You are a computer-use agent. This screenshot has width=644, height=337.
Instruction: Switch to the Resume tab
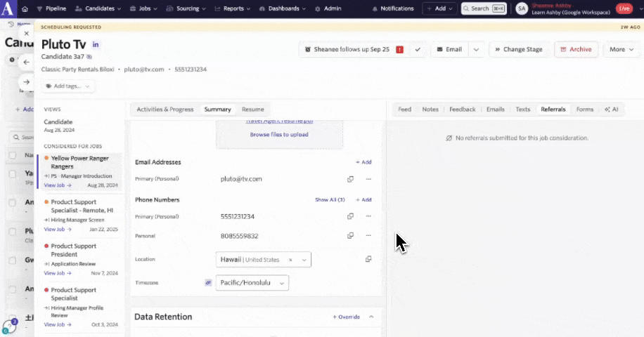252,110
